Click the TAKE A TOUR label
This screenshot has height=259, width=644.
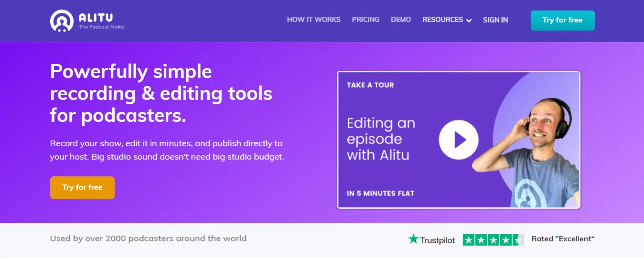370,85
